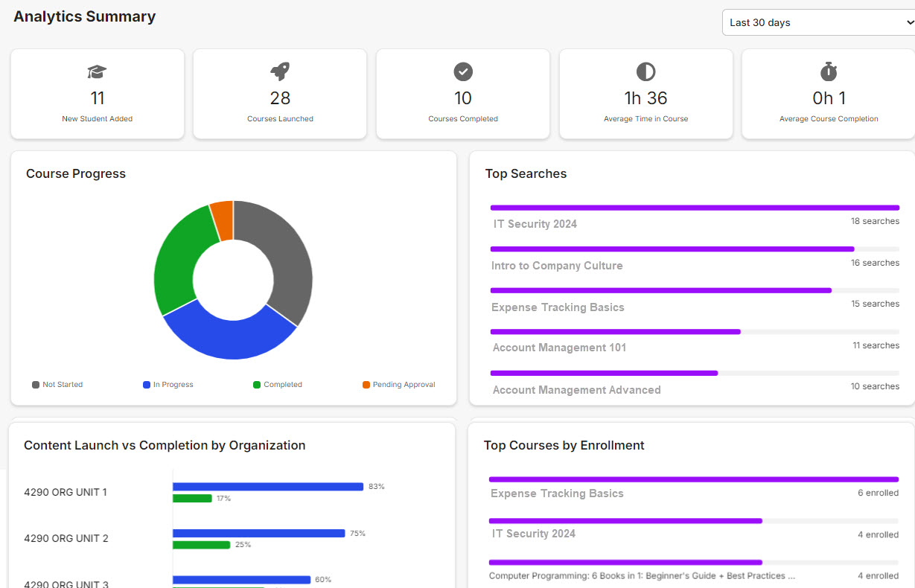Click the 4290 ORG UNIT 1 label
This screenshot has width=915, height=588.
coord(66,492)
